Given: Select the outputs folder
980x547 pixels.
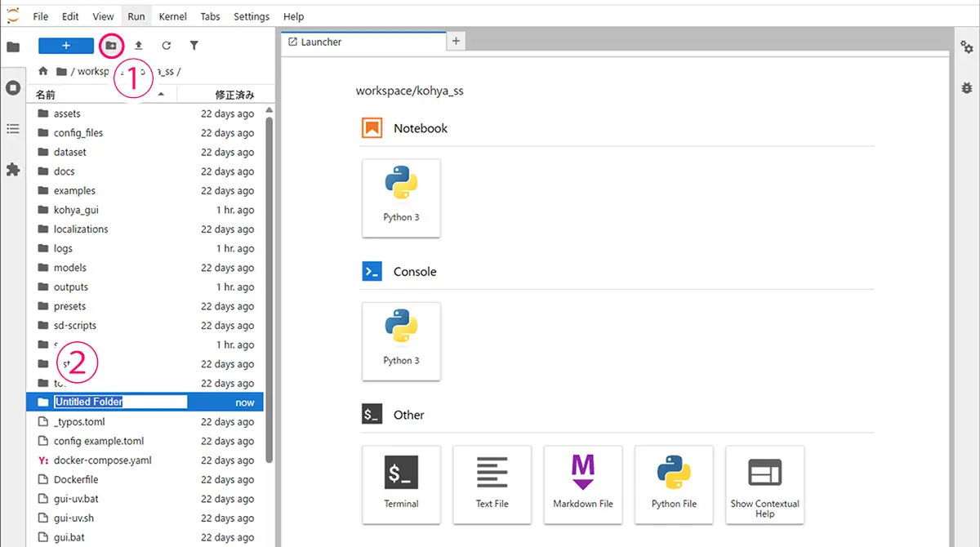Looking at the screenshot, I should 145,287.
